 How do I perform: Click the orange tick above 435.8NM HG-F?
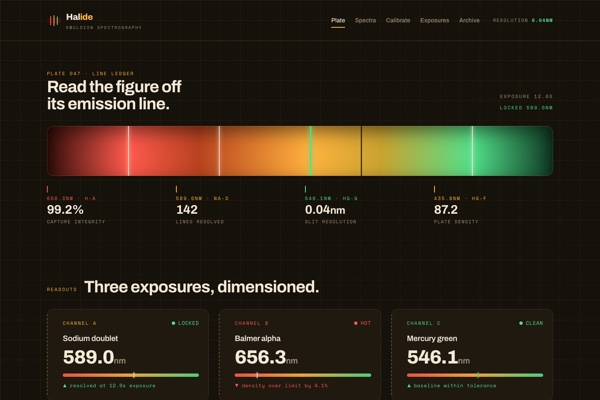pos(434,189)
